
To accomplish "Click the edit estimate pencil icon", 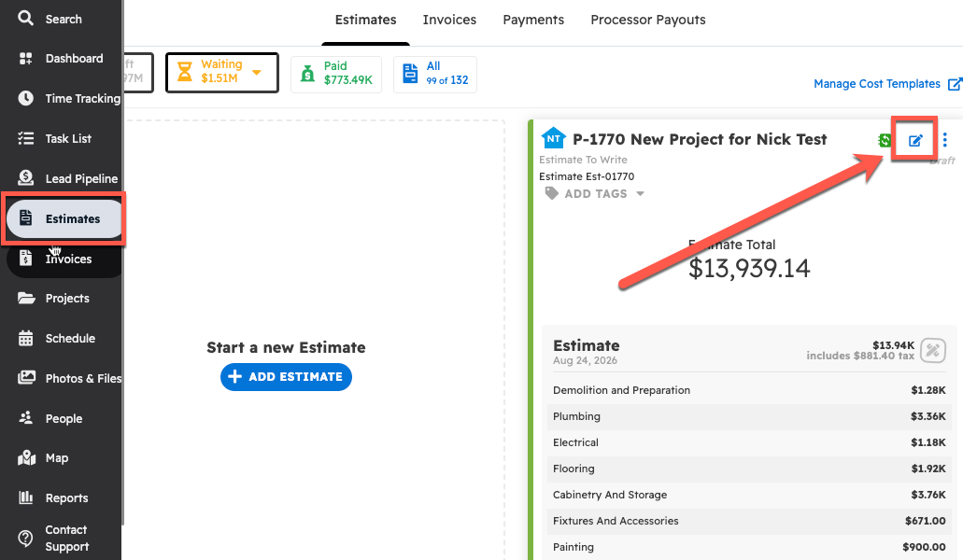I will point(915,141).
